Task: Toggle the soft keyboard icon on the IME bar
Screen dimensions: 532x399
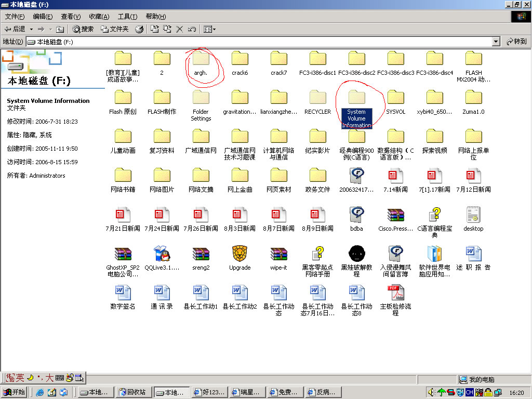Action: coord(59,378)
